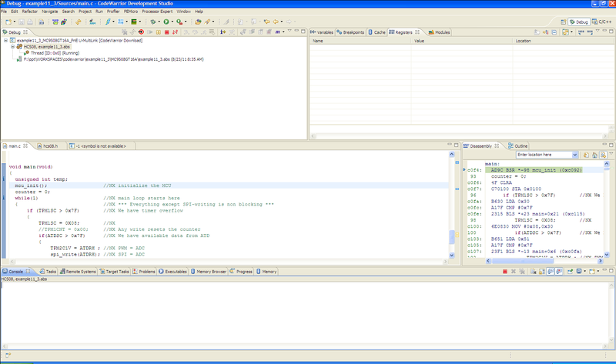Open the Display Selected Console dropdown arrow

[x=585, y=272]
